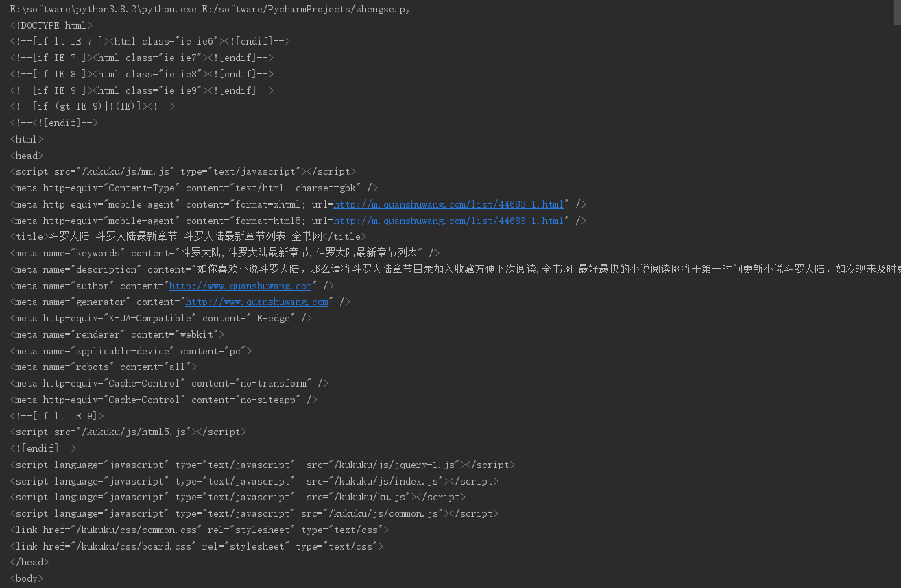
Task: Click the mm.js script tag line
Action: coord(183,171)
